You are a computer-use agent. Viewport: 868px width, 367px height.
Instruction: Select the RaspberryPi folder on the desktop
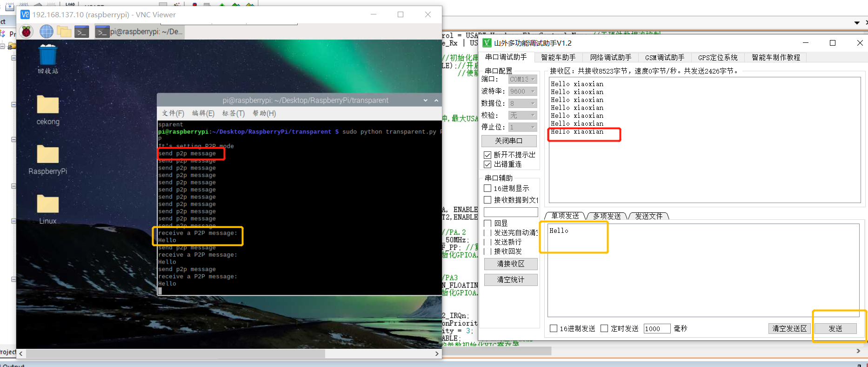click(48, 160)
